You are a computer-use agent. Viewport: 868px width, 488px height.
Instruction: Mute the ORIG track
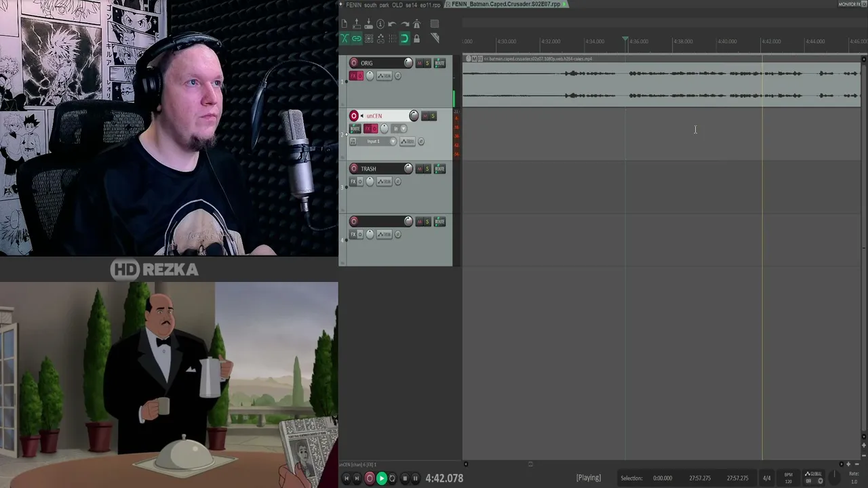tap(420, 63)
